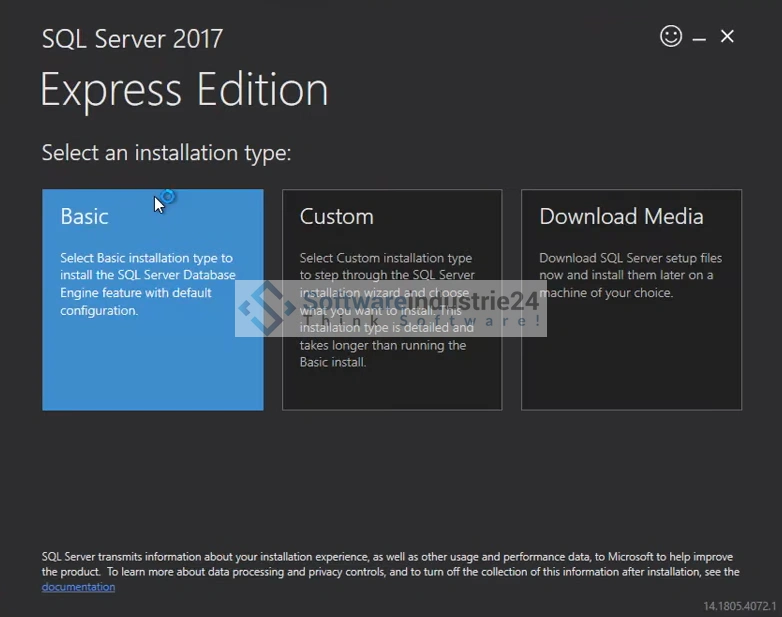
Task: Click the "Select an installation type:" label
Action: click(x=166, y=153)
